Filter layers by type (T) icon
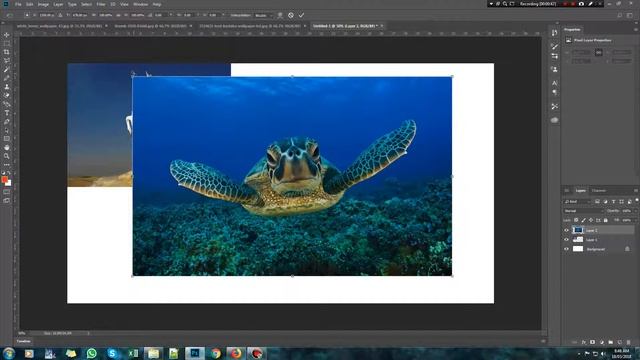 coord(613,202)
